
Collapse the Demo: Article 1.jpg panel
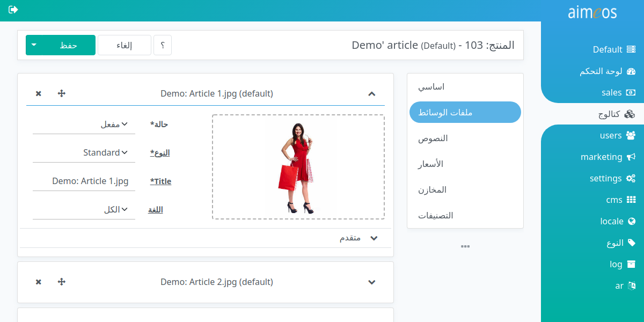[372, 93]
